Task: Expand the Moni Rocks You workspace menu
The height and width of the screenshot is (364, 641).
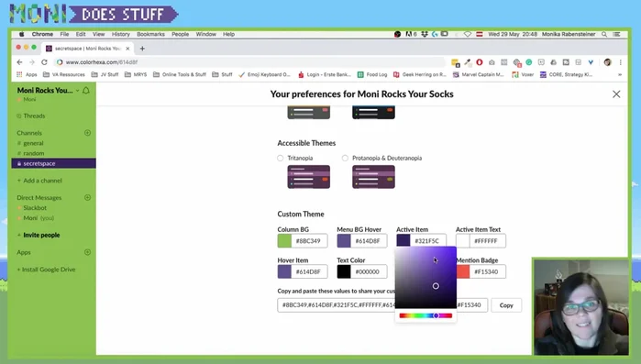Action: point(48,90)
